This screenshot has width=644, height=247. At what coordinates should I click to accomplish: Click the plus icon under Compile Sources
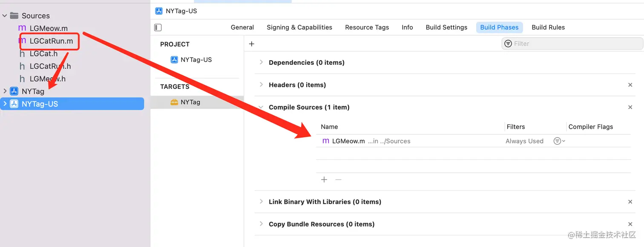click(x=324, y=180)
